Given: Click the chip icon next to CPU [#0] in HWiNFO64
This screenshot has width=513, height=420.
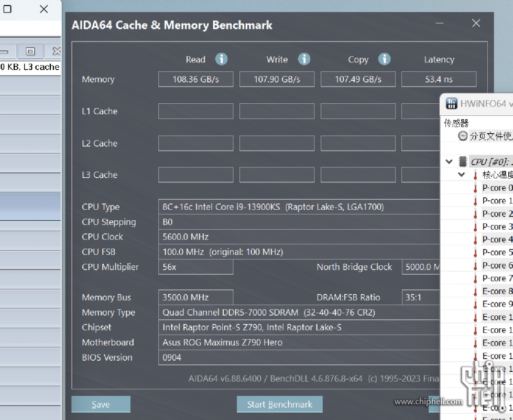Looking at the screenshot, I should [463, 161].
